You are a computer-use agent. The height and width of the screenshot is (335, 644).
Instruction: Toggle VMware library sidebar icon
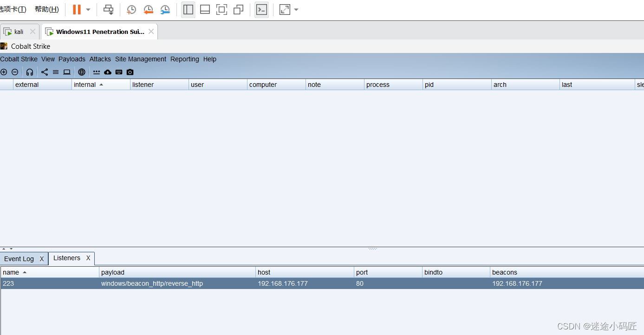[188, 9]
